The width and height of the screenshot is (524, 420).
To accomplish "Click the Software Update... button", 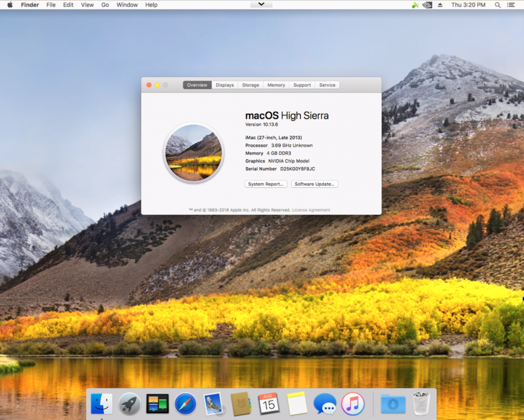I will pyautogui.click(x=314, y=184).
